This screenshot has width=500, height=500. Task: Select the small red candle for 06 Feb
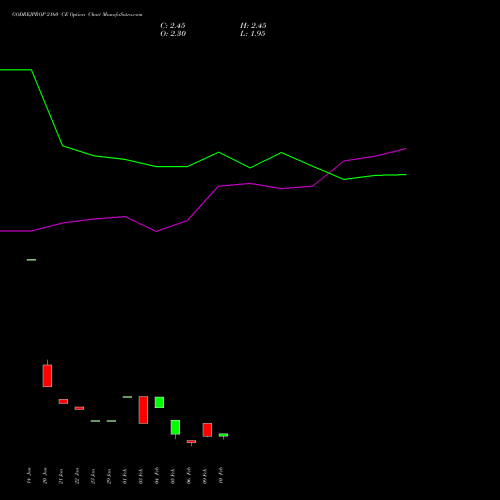pos(191,442)
